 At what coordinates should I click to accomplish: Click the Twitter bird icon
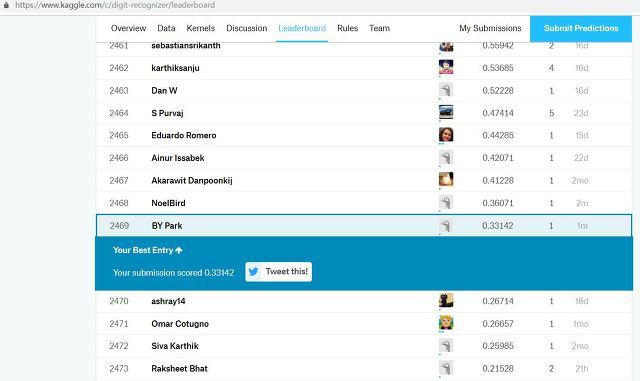(253, 272)
